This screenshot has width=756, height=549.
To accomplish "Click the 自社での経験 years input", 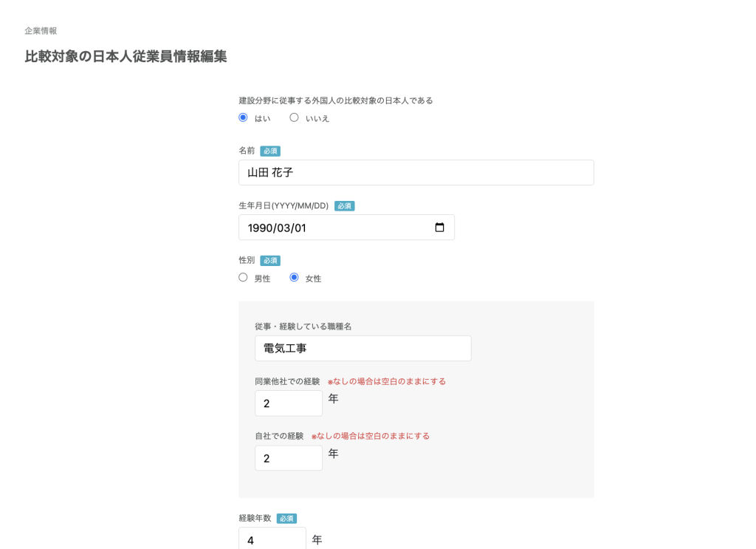I will pos(288,458).
